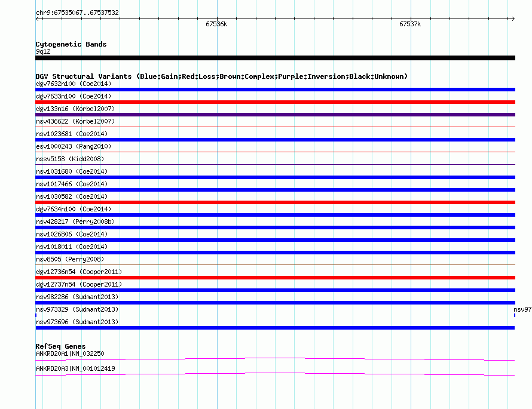Click variant label esv1000243 (Pang2010)
Viewport: 532px width, 409px height.
(74, 146)
